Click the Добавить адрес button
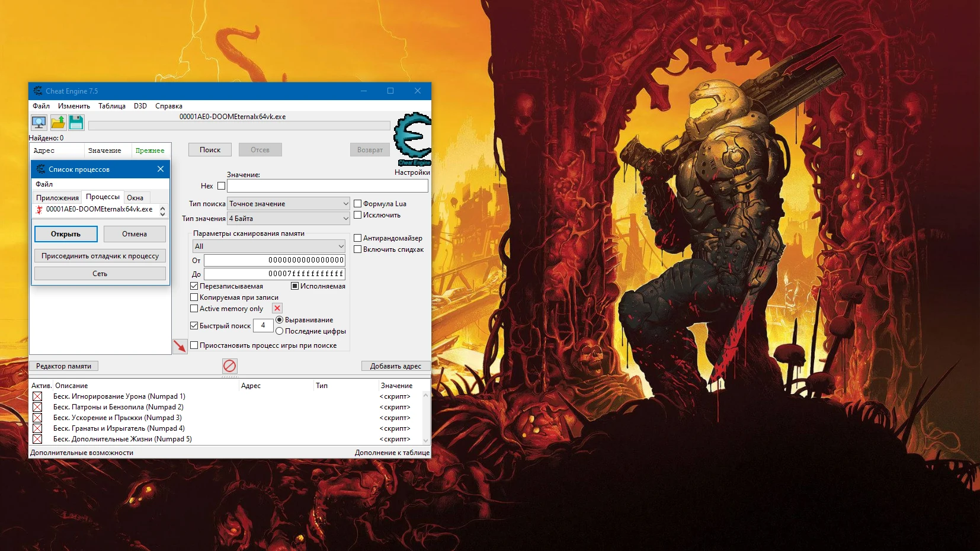 395,366
